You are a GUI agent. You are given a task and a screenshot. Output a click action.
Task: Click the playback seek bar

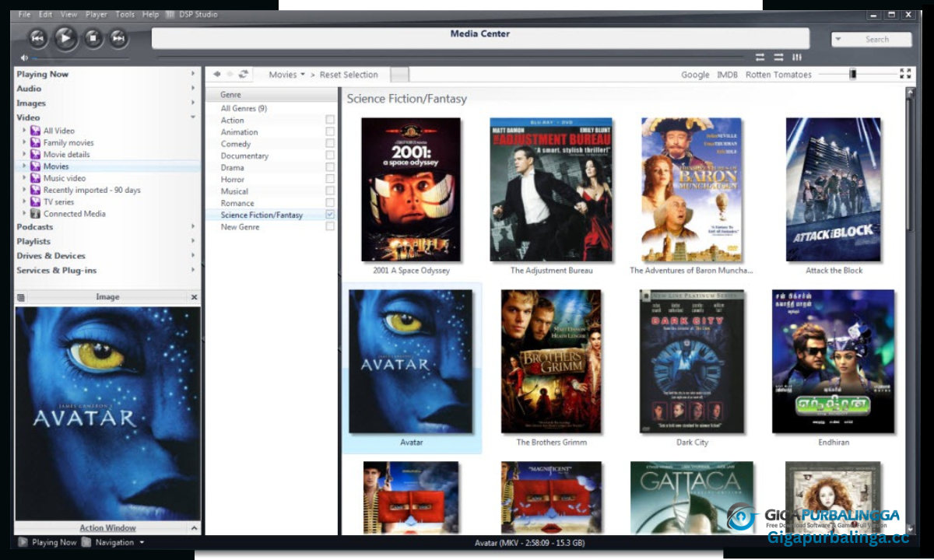[x=451, y=57]
